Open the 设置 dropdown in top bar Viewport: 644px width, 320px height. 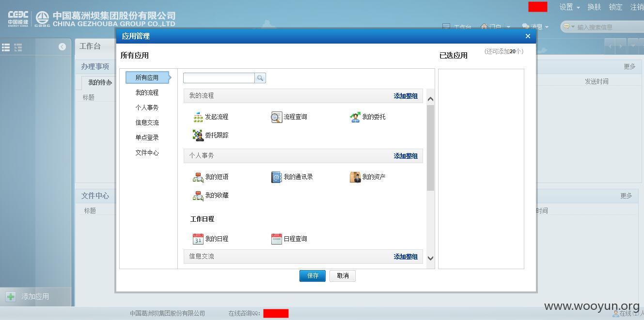click(569, 7)
